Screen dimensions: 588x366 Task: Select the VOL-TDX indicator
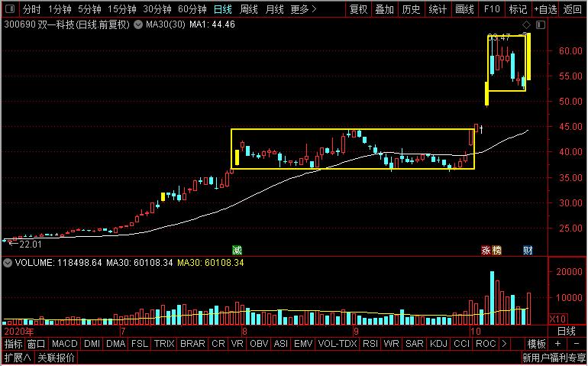click(338, 344)
